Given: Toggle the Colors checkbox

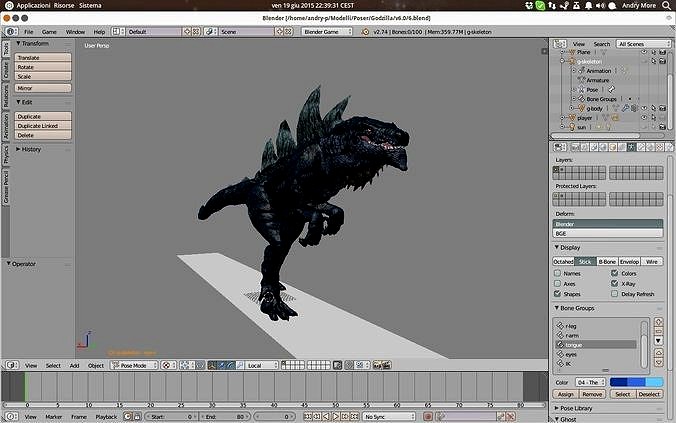Looking at the screenshot, I should point(614,273).
